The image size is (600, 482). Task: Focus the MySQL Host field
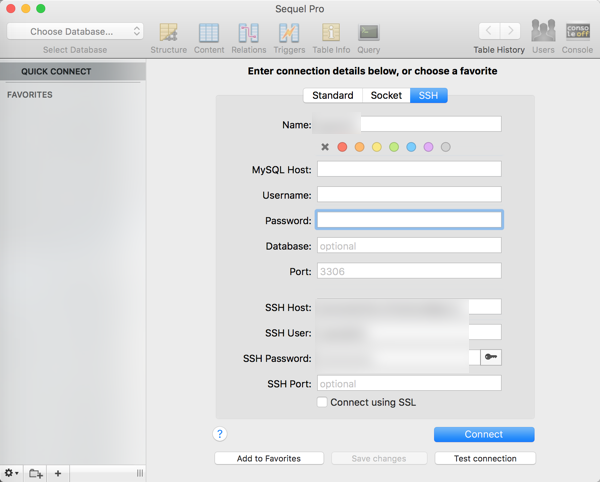[409, 169]
